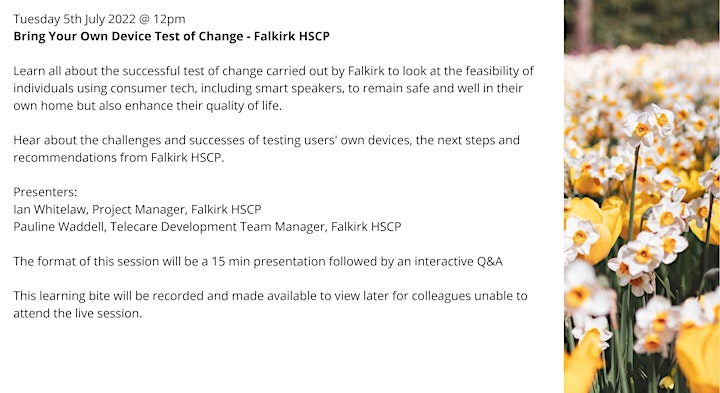The width and height of the screenshot is (720, 393).
Task: Click the yellow tulip at image bottom
Action: [698, 356]
